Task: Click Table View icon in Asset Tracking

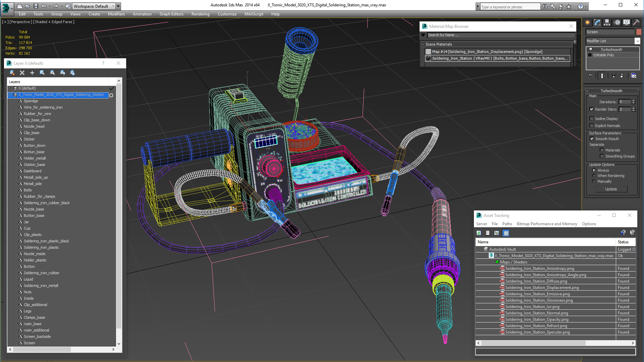Action: click(x=506, y=233)
